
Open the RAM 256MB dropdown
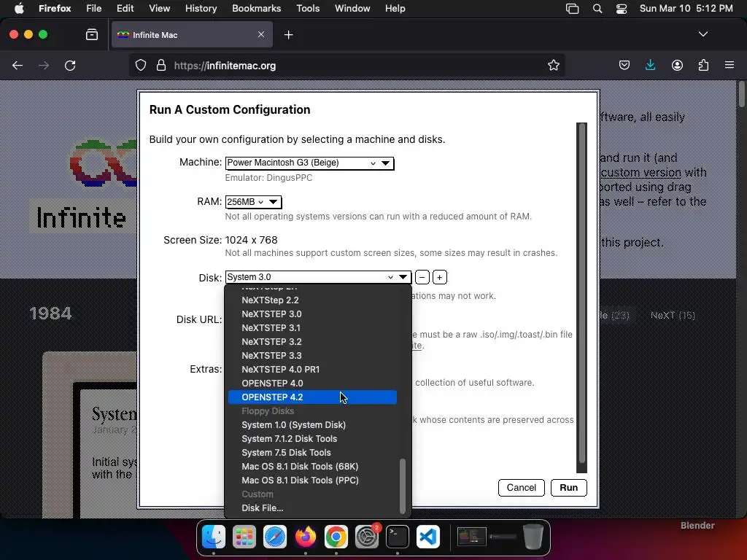tap(253, 202)
